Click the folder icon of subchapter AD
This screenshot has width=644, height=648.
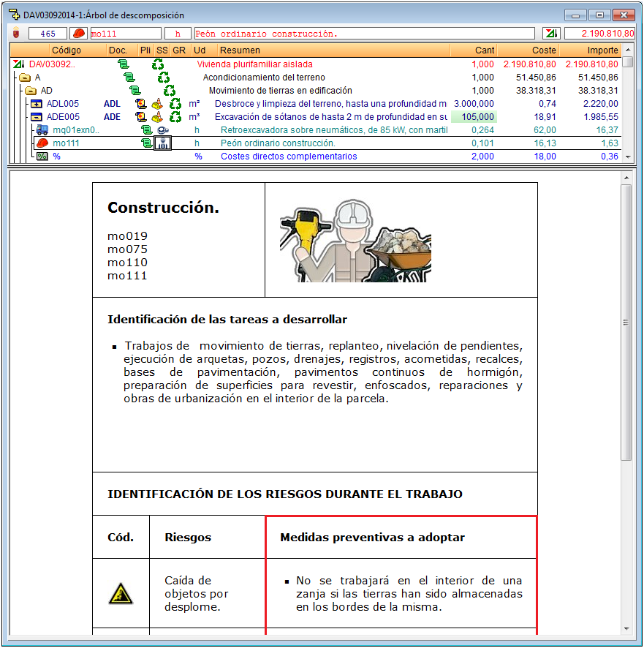point(31,91)
